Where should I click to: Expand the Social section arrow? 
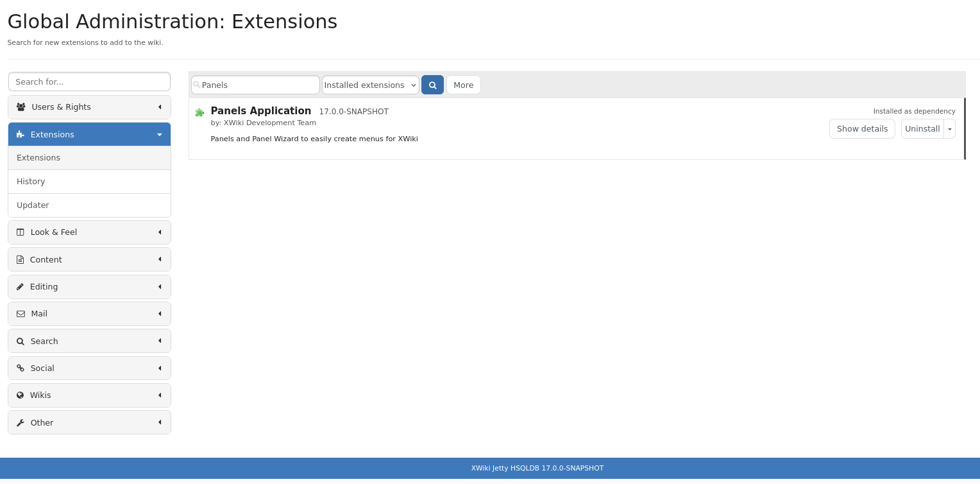click(160, 368)
